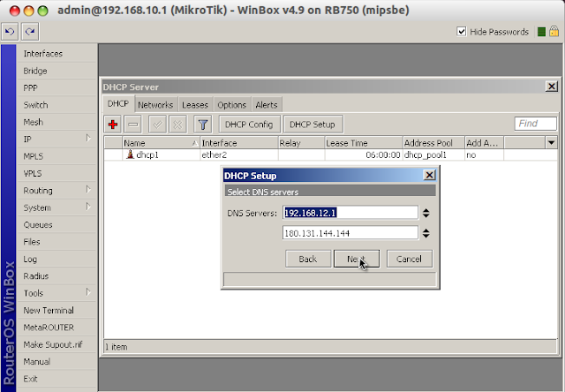Expand the IP submenu arrow
Image resolution: width=565 pixels, height=392 pixels.
(88, 139)
